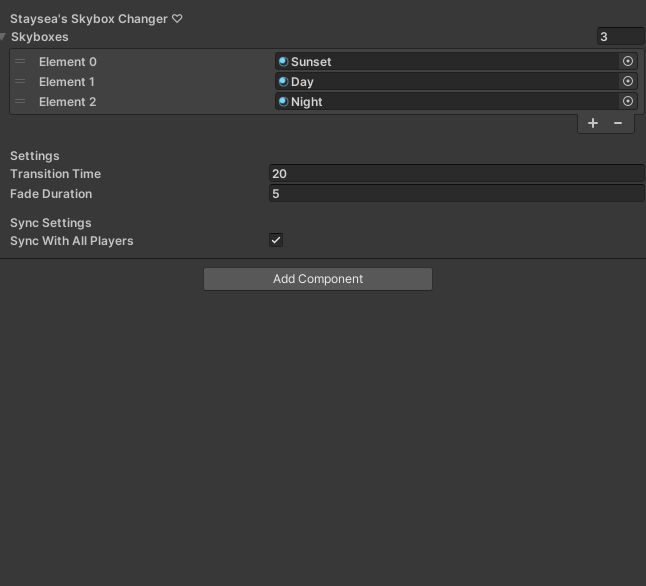Click the Night material icon
Image resolution: width=646 pixels, height=586 pixels.
pyautogui.click(x=283, y=101)
